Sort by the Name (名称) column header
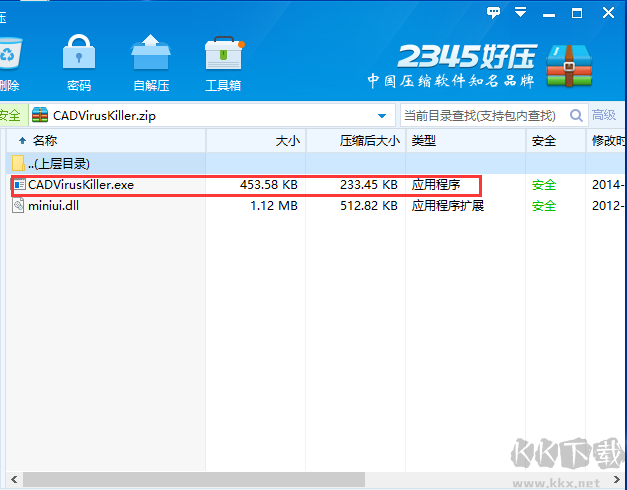 [x=106, y=140]
